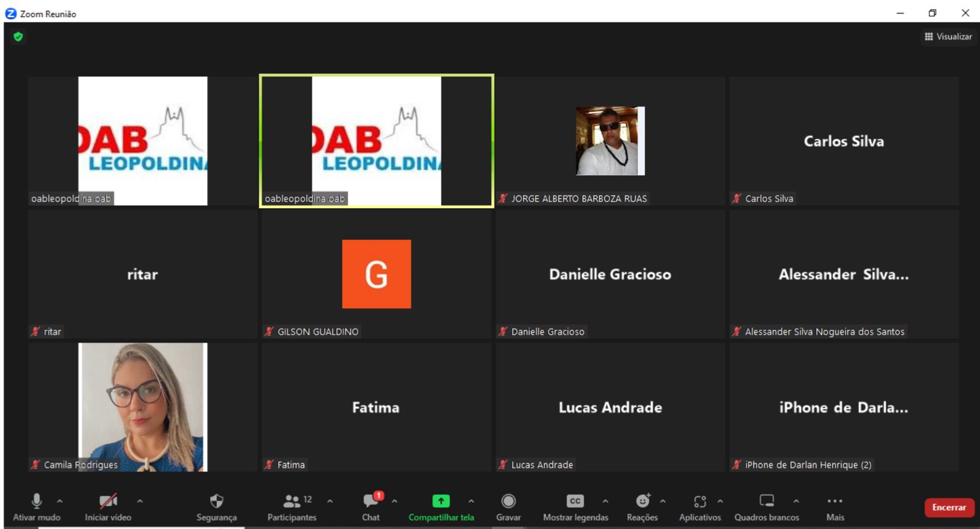The width and height of the screenshot is (980, 529).
Task: Open the Aplicativos icon
Action: (700, 501)
